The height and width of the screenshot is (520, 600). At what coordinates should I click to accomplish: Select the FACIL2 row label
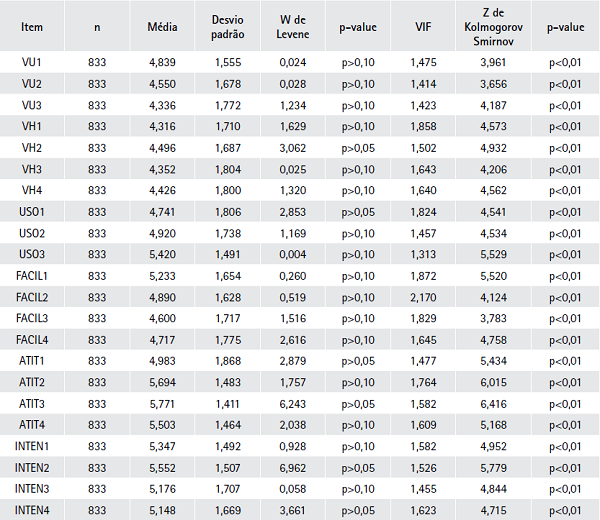click(x=32, y=297)
